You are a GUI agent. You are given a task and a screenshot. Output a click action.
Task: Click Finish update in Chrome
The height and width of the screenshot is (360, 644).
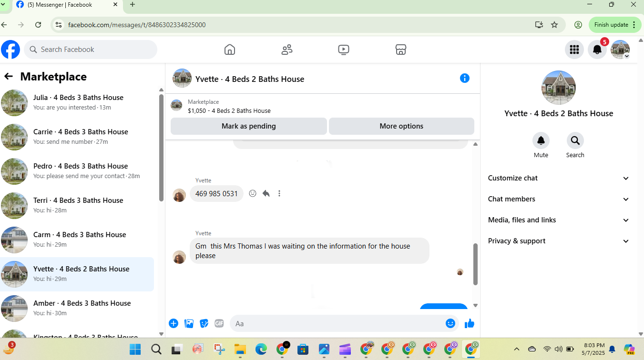(x=615, y=25)
